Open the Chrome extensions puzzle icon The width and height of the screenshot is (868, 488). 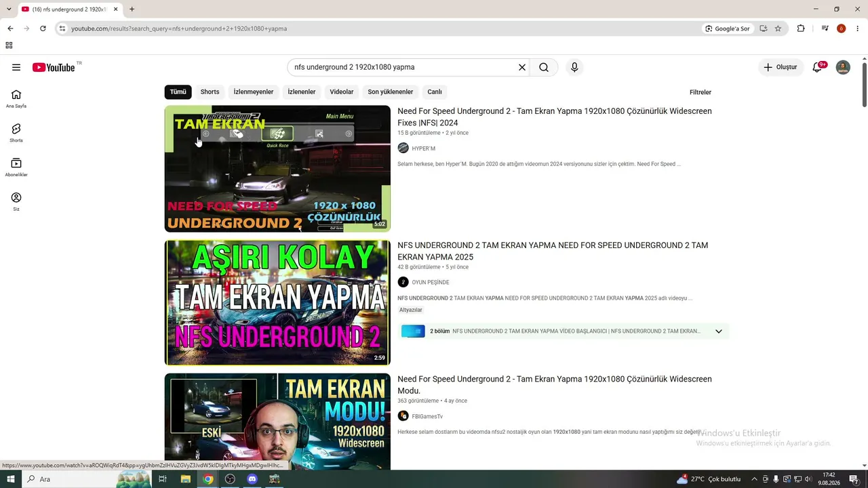click(801, 28)
